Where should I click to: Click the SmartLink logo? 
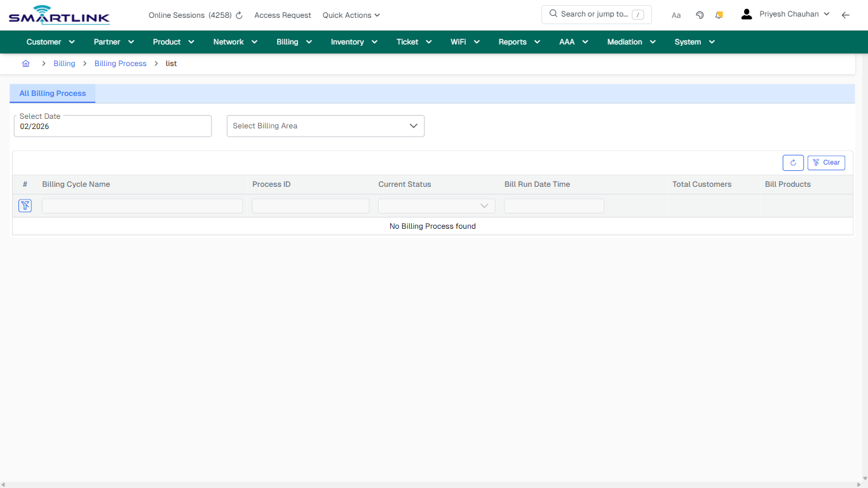(58, 15)
